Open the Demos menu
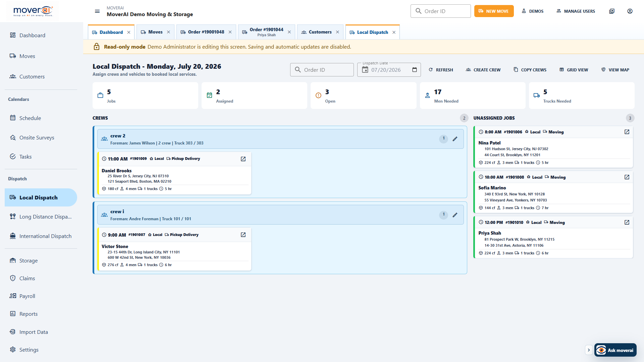The width and height of the screenshot is (644, 362). pyautogui.click(x=532, y=11)
